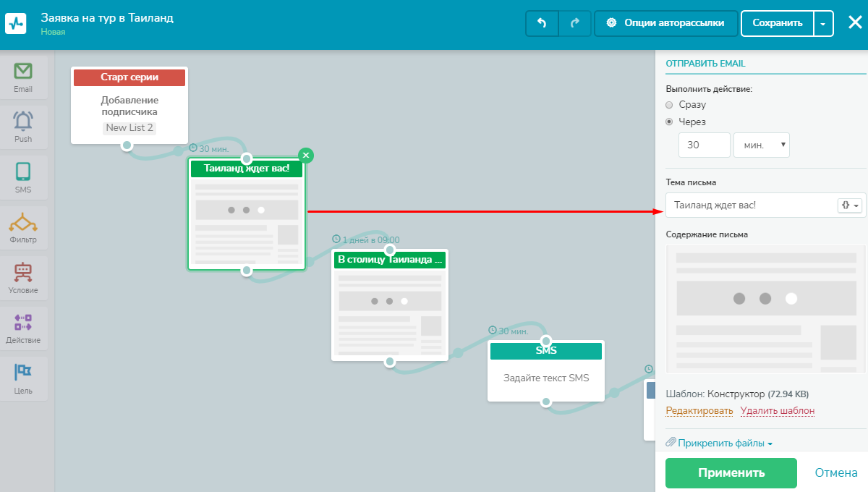Viewport: 868px width, 492px height.
Task: Open the мин. time unit dropdown
Action: tap(762, 145)
